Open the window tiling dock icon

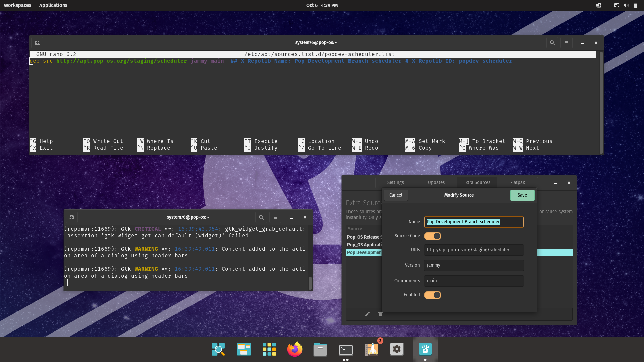244,349
